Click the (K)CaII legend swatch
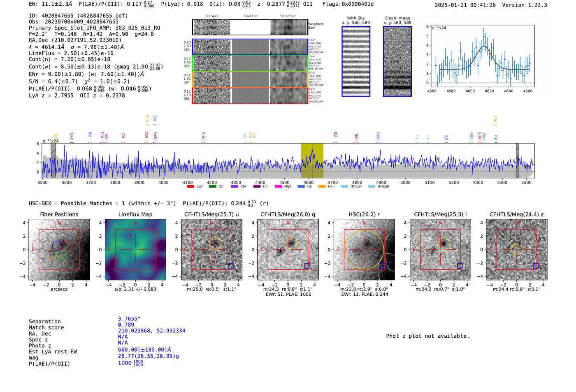Viewport: 576px width, 392px height. click(x=344, y=186)
